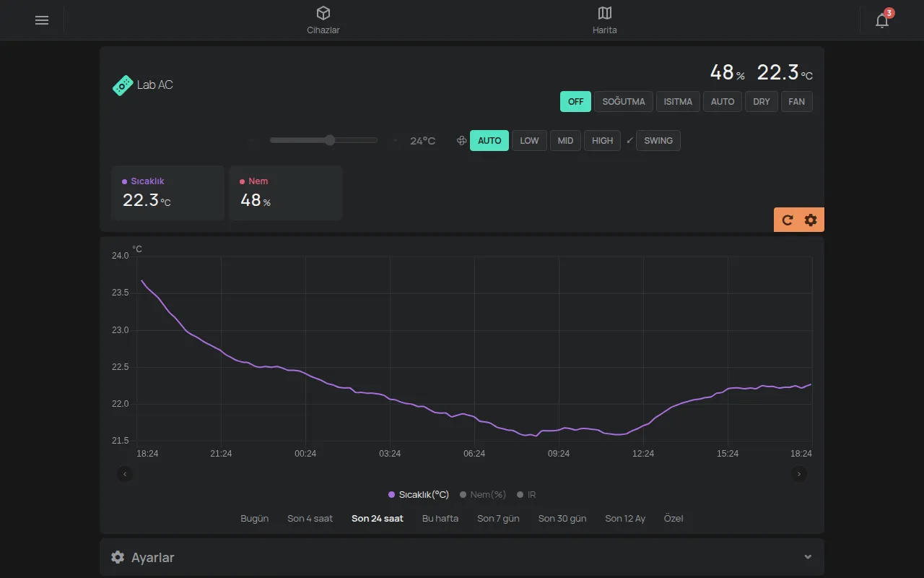
Task: Select the Bu hafta time range
Action: [x=440, y=519]
